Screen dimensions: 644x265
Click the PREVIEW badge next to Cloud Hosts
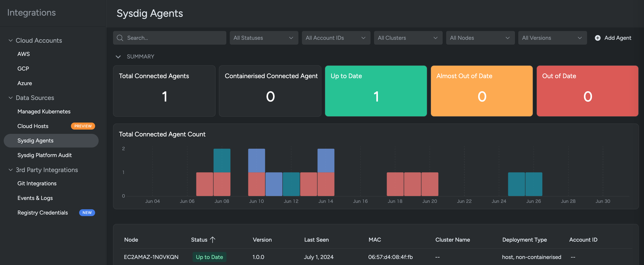[83, 126]
